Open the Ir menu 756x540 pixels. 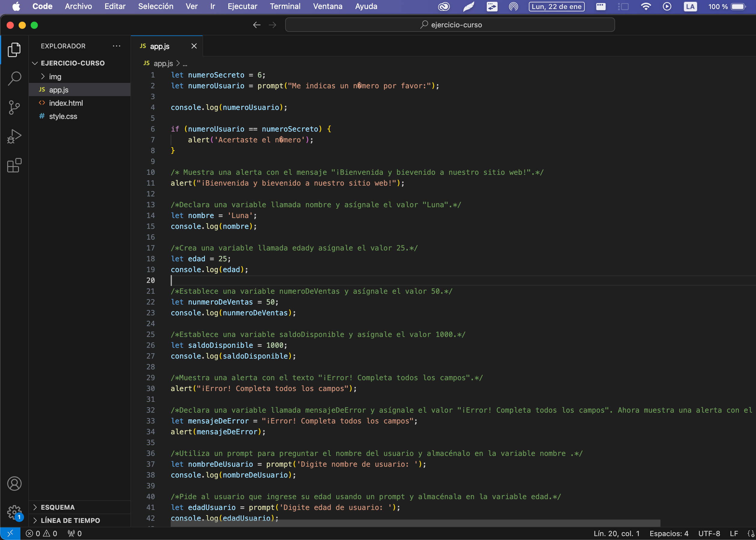[x=213, y=6]
